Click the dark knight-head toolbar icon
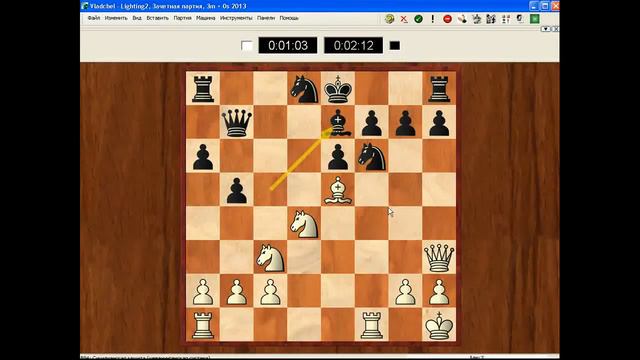 [x=520, y=19]
